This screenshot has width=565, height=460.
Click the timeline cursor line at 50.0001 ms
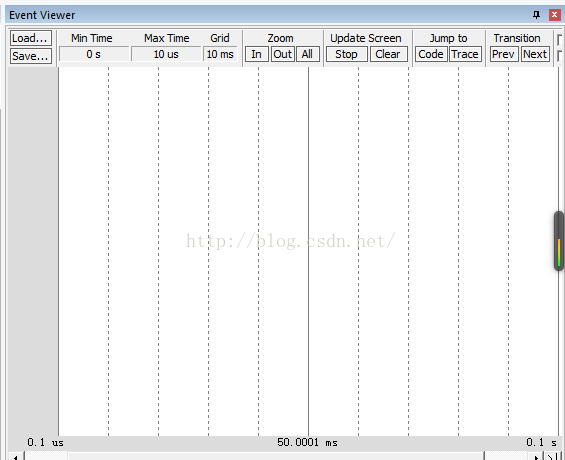(308, 251)
